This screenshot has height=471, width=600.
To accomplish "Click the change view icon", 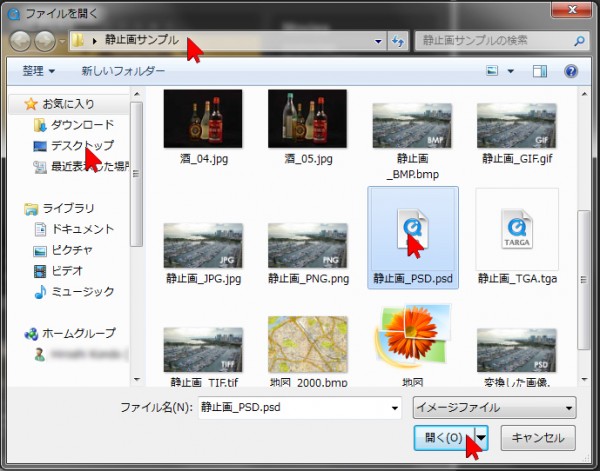I will (x=492, y=72).
